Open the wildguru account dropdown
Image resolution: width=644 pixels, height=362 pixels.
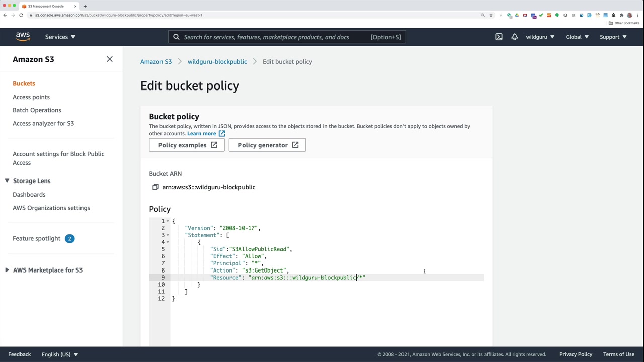click(x=540, y=37)
